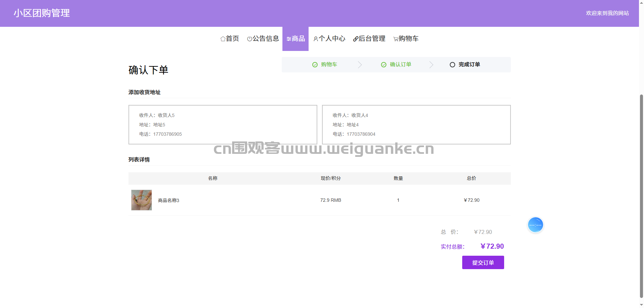
Task: Select the address card for 收货人4
Action: tap(416, 125)
